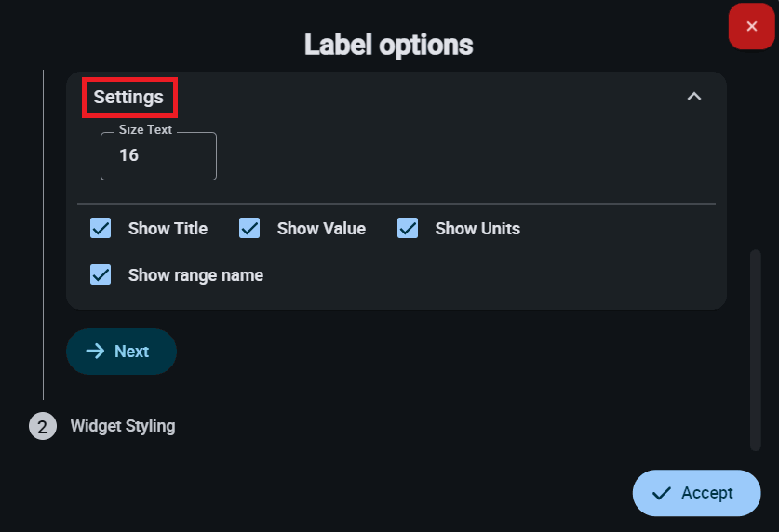This screenshot has height=532, width=779.
Task: Collapse the Settings panel using the chevron
Action: tap(693, 97)
